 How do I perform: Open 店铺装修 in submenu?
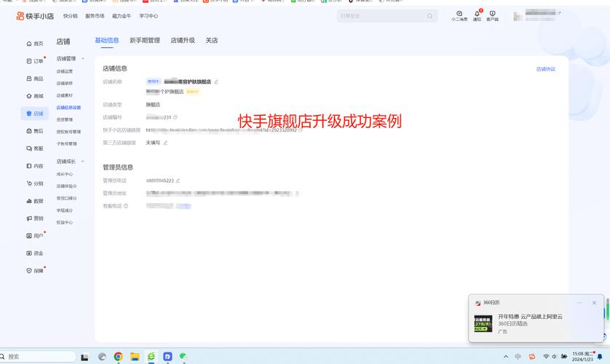(x=65, y=83)
